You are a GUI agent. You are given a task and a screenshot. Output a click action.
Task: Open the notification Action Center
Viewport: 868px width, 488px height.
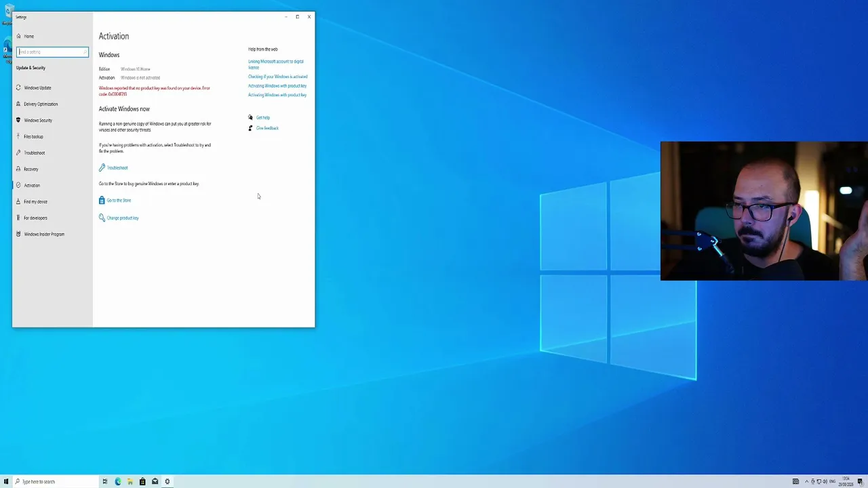click(x=860, y=481)
